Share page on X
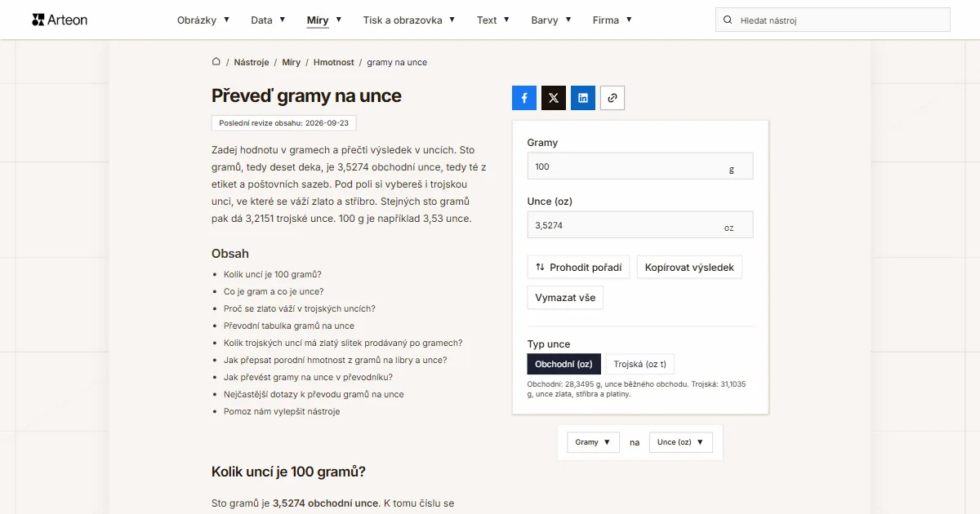980x514 pixels. pos(554,98)
